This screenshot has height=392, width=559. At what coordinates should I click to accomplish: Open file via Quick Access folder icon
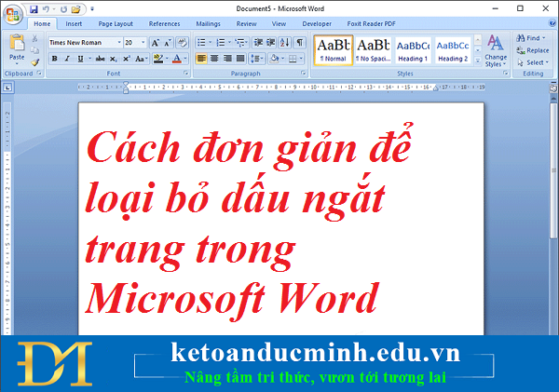[75, 9]
